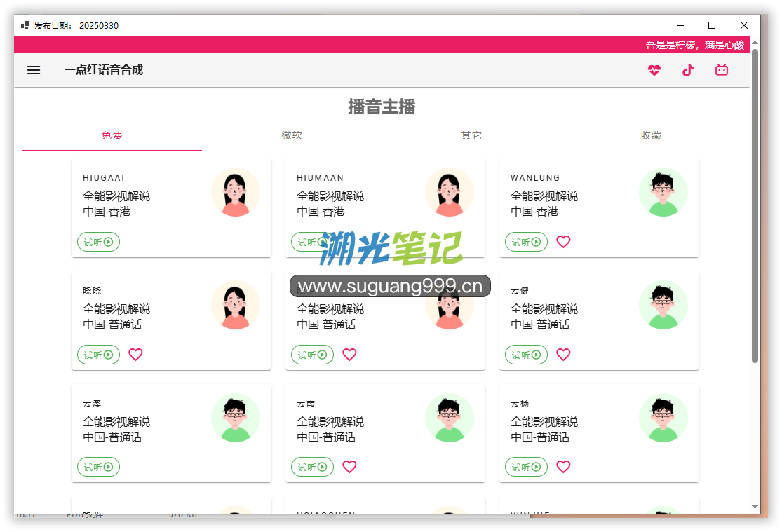Close the application window

tap(744, 25)
